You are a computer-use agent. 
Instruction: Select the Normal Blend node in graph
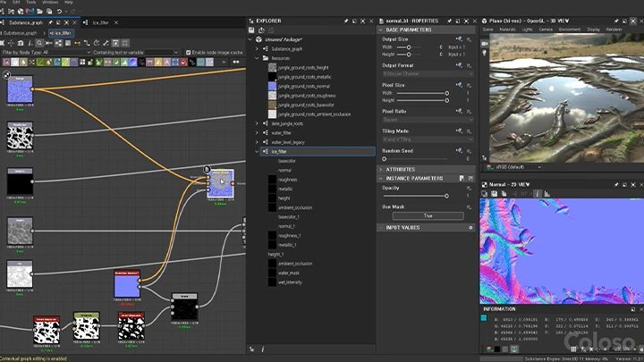click(221, 183)
